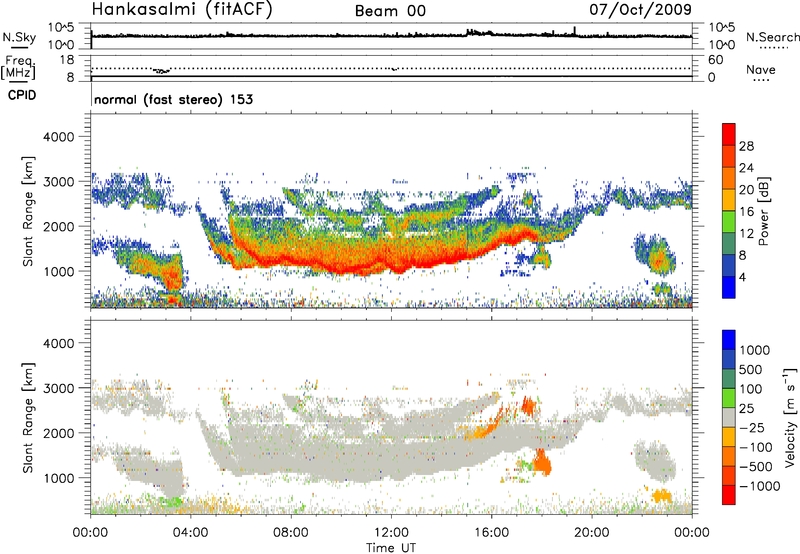Click the gray segment of velocity colorbar
800x554 pixels.
[x=729, y=417]
